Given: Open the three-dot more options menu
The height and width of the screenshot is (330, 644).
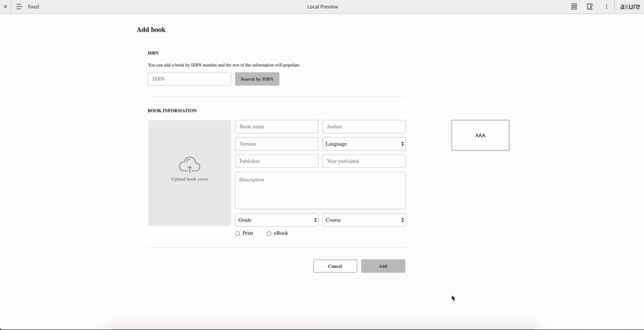Looking at the screenshot, I should pos(606,6).
